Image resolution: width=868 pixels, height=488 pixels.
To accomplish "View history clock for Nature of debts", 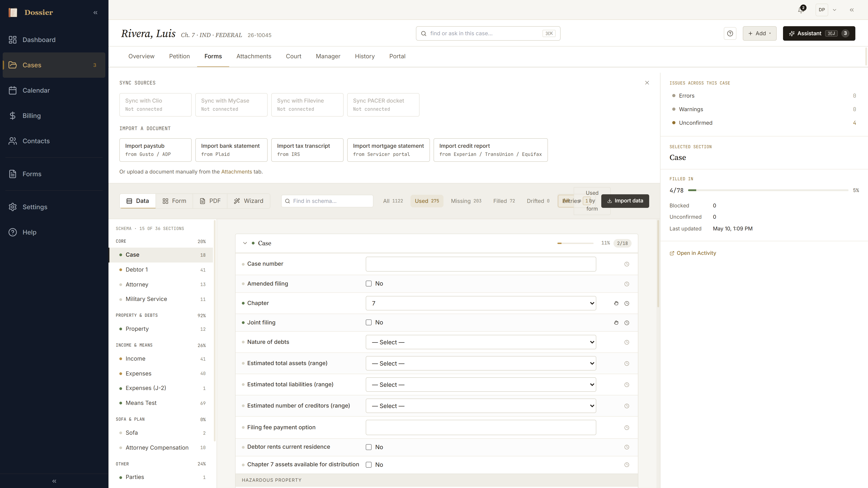I will (x=627, y=342).
